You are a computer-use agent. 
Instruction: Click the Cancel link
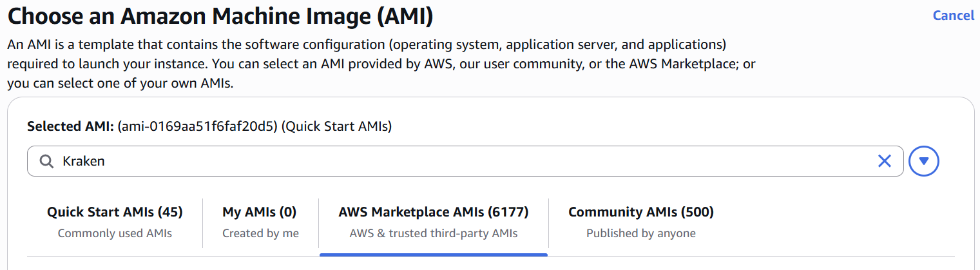pos(953,15)
